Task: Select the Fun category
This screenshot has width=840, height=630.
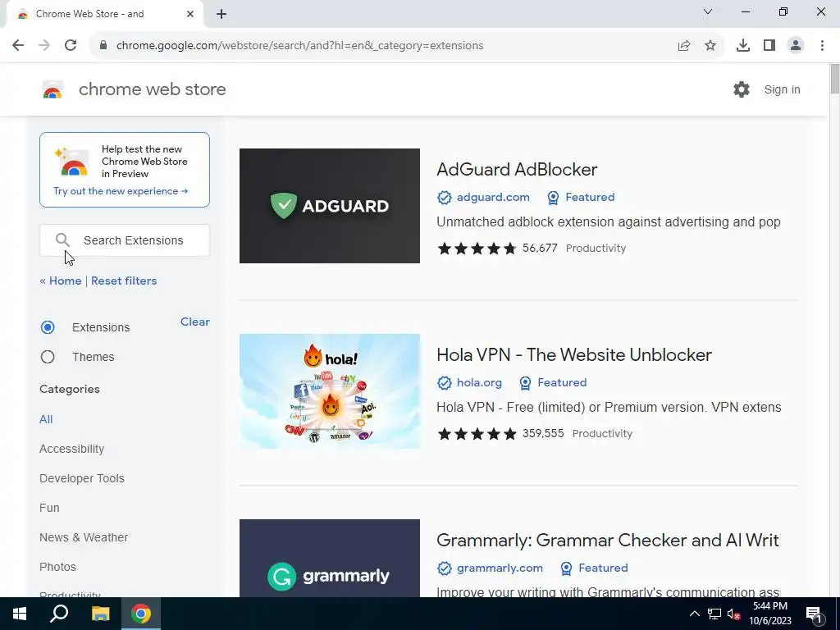Action: [49, 508]
